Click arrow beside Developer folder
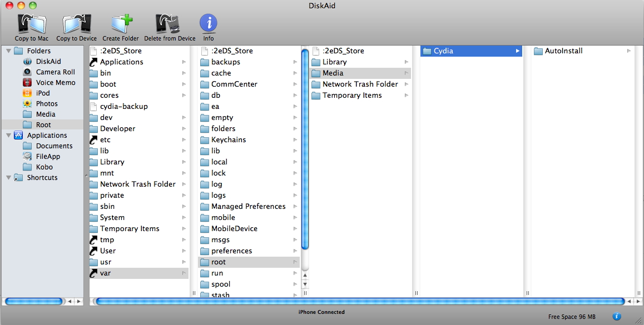The width and height of the screenshot is (644, 325). coord(184,128)
